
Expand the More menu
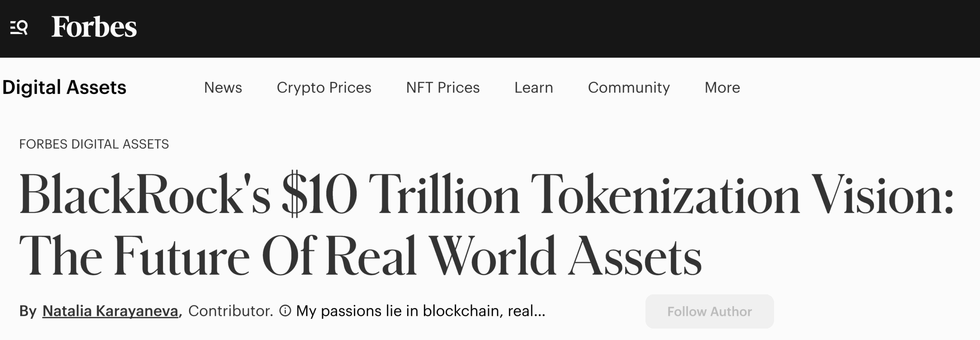[722, 87]
